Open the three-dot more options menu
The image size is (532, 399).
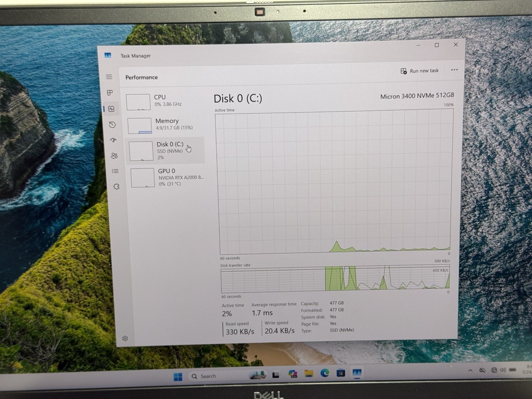(x=454, y=70)
